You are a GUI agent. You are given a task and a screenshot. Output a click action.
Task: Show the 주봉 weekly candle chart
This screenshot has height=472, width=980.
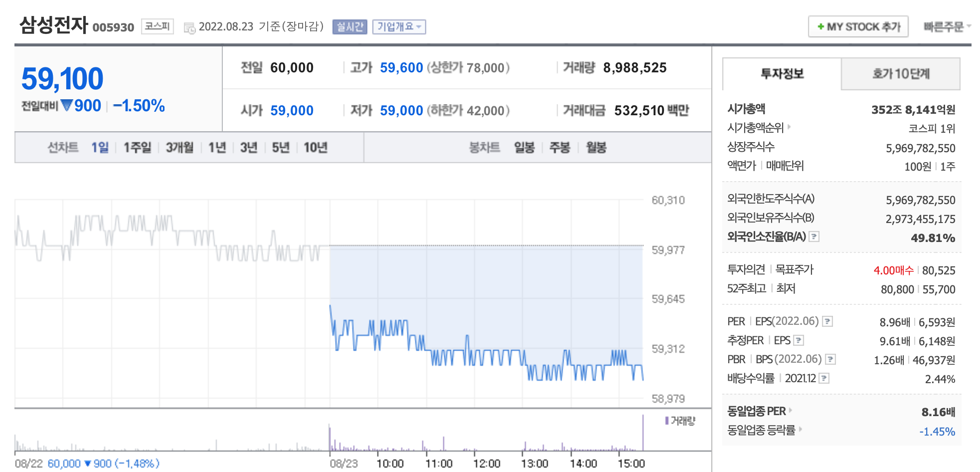(x=560, y=148)
